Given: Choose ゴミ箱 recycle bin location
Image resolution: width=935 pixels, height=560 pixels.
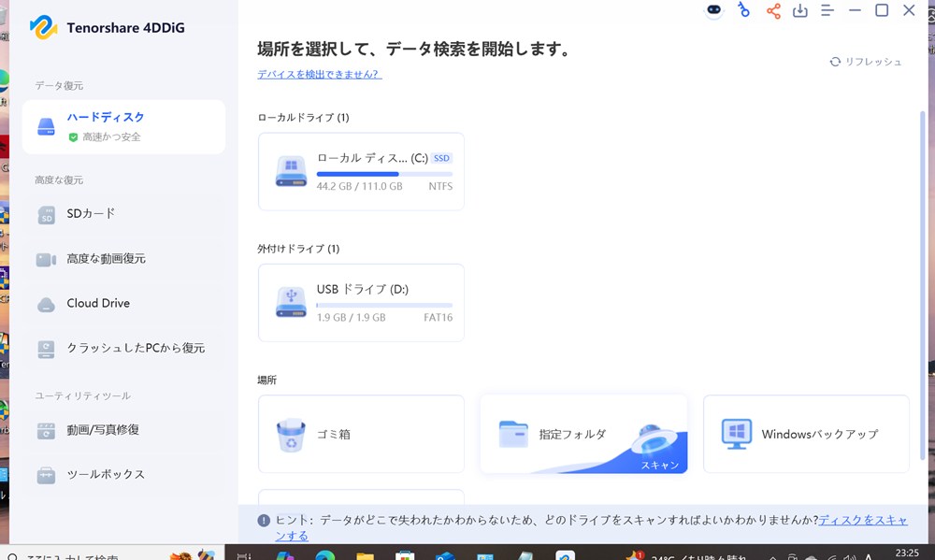Looking at the screenshot, I should pos(361,434).
